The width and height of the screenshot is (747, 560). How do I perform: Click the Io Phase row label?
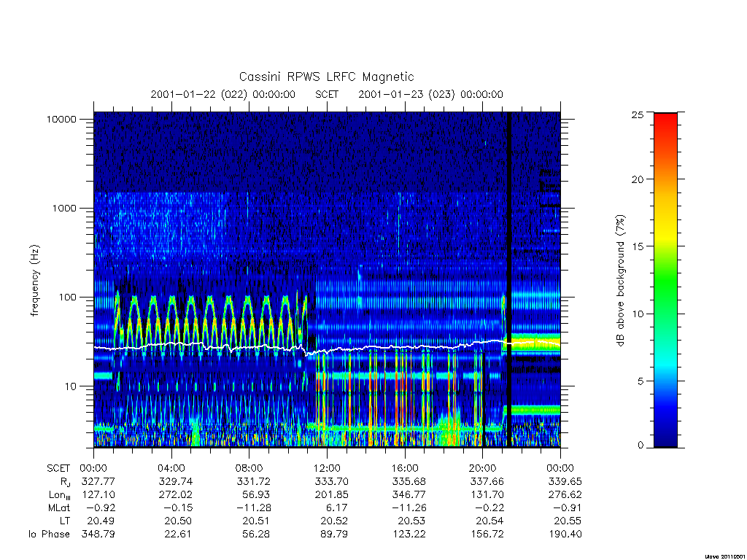click(49, 534)
